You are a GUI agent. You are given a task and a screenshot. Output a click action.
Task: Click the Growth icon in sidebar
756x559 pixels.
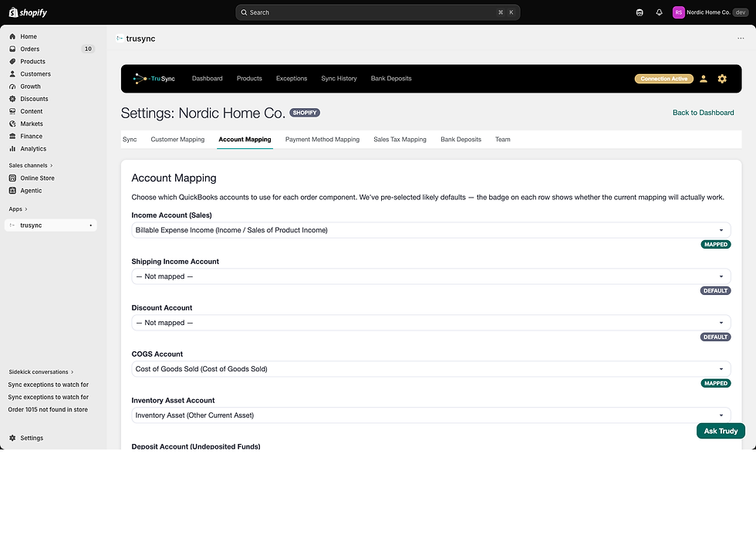(12, 87)
